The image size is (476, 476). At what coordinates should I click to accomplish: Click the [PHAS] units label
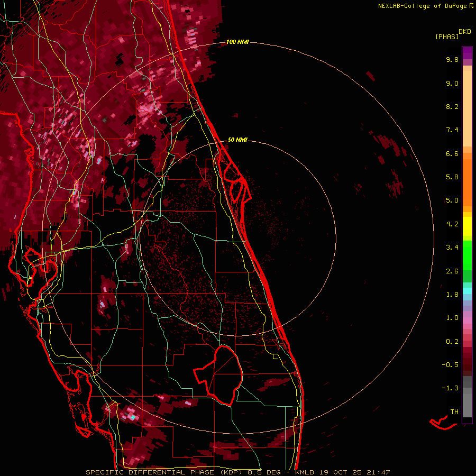pos(447,37)
